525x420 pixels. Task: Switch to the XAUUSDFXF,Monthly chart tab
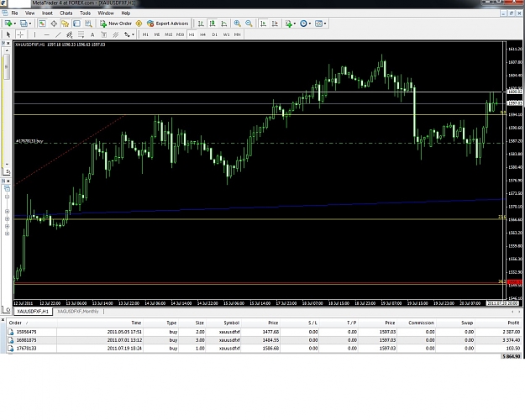click(x=78, y=312)
